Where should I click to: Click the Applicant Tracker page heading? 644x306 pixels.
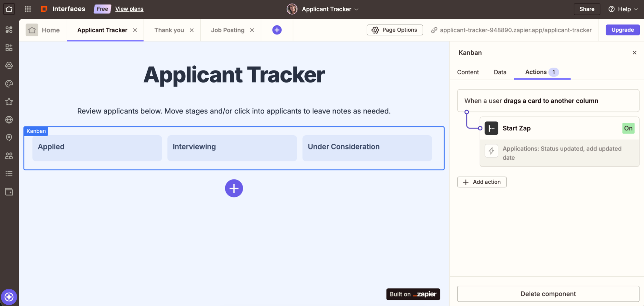pyautogui.click(x=234, y=75)
